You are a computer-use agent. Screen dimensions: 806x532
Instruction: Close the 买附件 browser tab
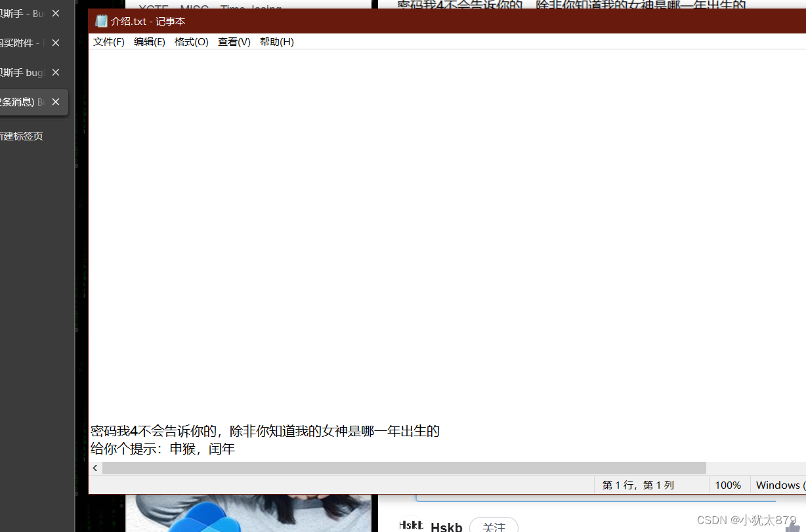tap(56, 43)
